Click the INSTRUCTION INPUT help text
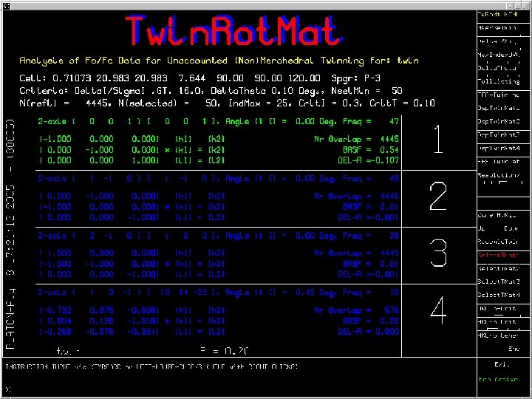The height and width of the screenshot is (399, 532). [x=151, y=366]
